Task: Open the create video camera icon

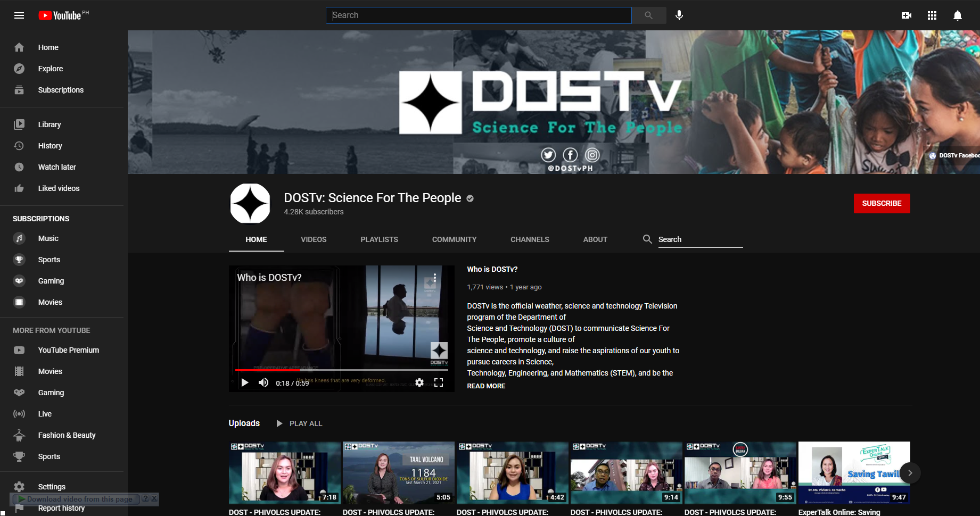Action: click(907, 15)
